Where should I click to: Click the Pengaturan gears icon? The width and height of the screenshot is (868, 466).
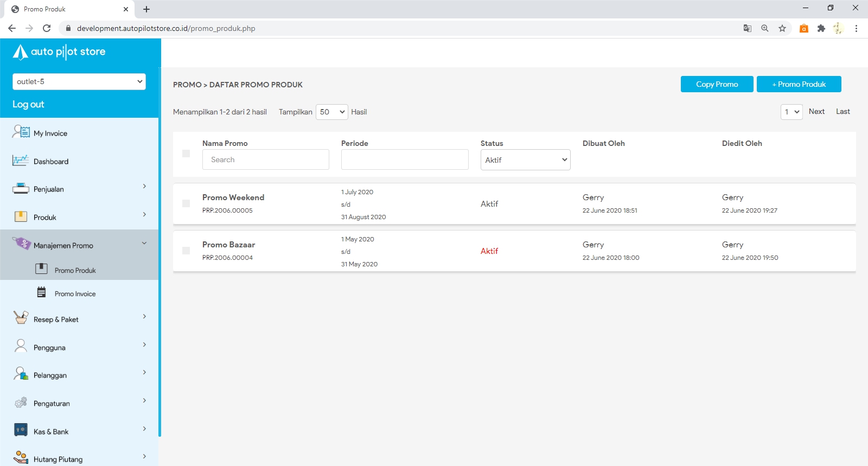pos(21,403)
